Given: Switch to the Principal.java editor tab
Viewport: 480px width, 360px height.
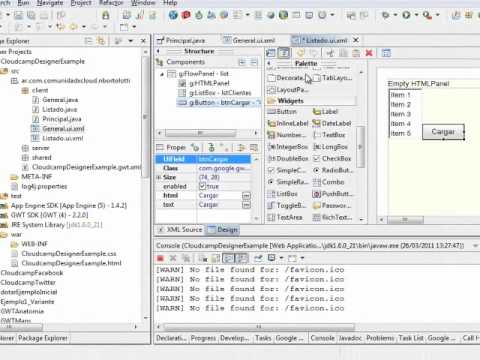Looking at the screenshot, I should pos(182,41).
